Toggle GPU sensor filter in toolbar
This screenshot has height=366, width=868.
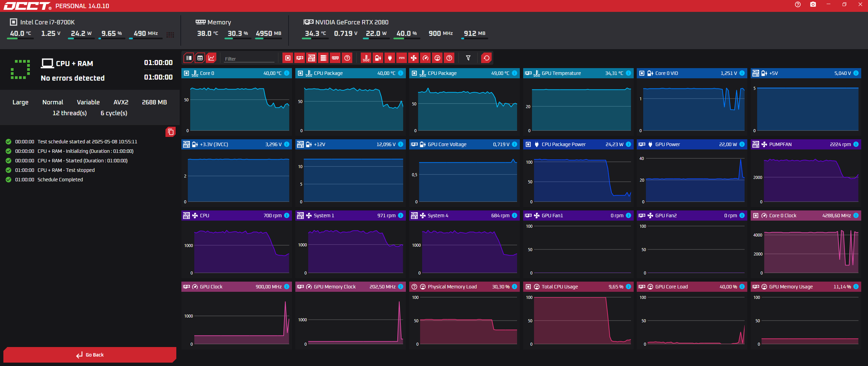pos(299,58)
